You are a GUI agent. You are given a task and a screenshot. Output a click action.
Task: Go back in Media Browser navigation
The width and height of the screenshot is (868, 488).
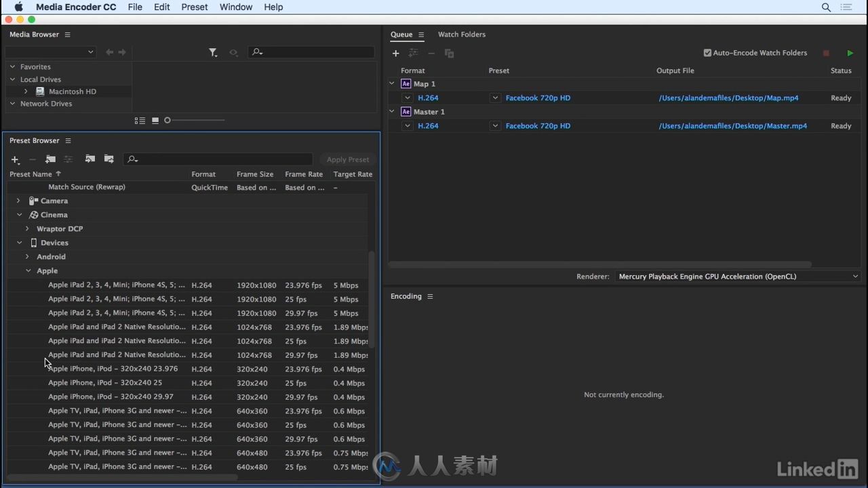click(110, 52)
